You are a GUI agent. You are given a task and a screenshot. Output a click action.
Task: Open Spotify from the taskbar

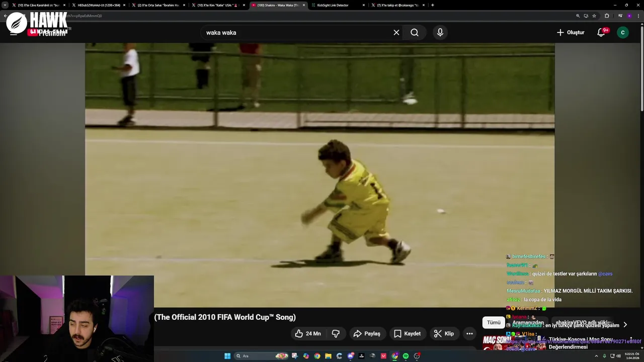[x=406, y=356]
